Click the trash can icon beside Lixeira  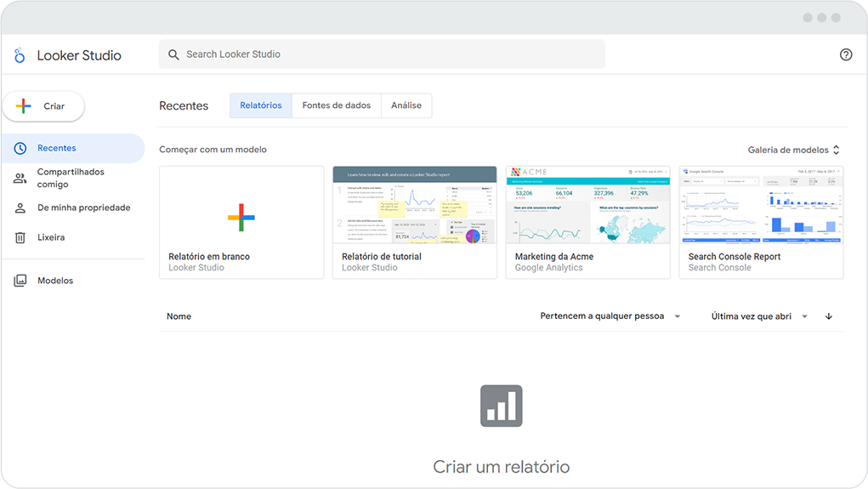[20, 237]
